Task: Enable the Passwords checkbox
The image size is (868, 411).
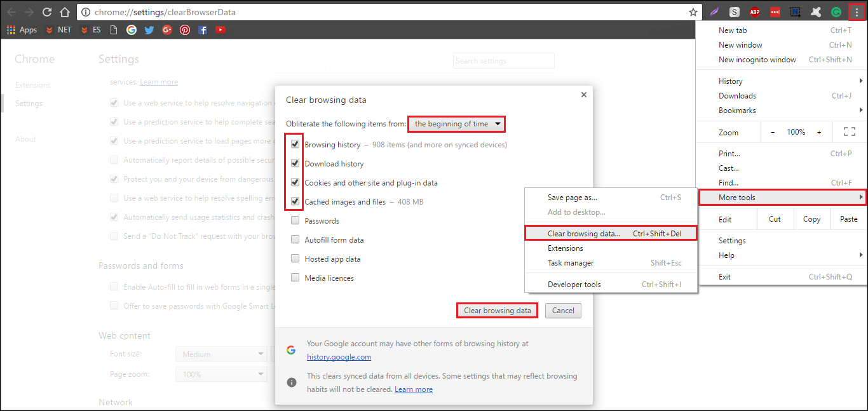Action: pyautogui.click(x=295, y=220)
